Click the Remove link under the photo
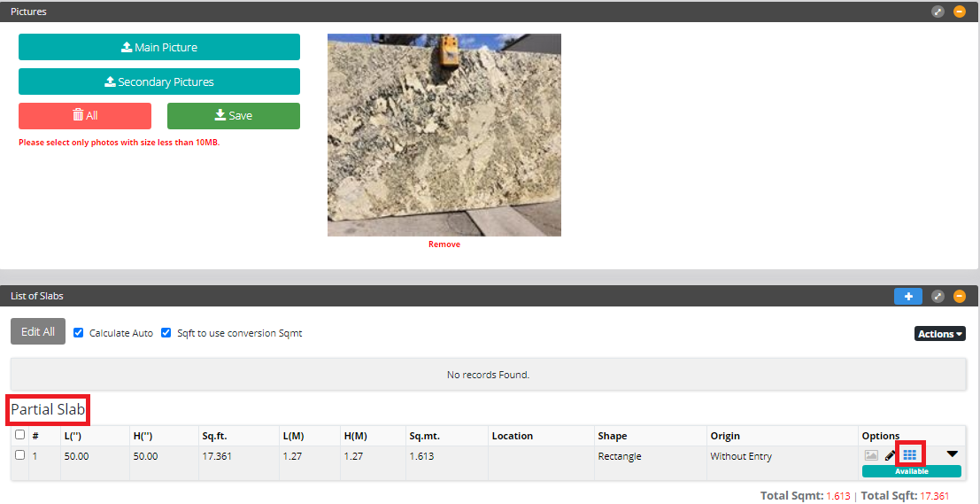The image size is (980, 504). click(444, 244)
